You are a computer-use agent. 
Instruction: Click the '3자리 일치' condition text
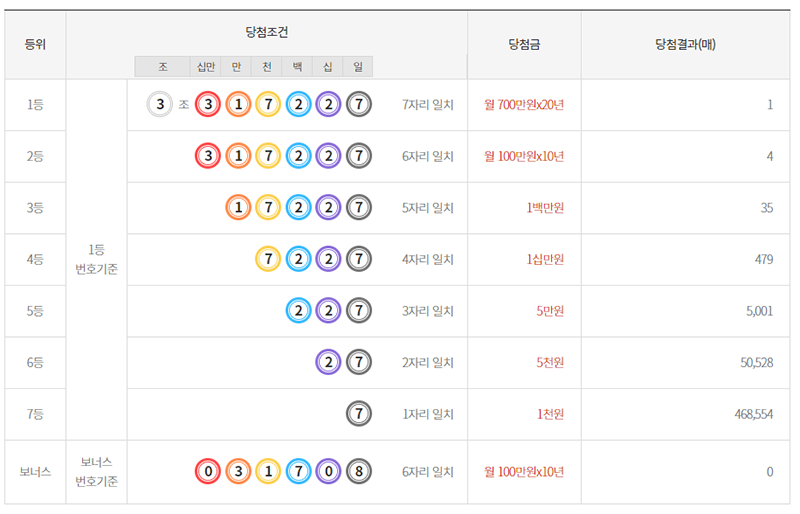tap(428, 311)
